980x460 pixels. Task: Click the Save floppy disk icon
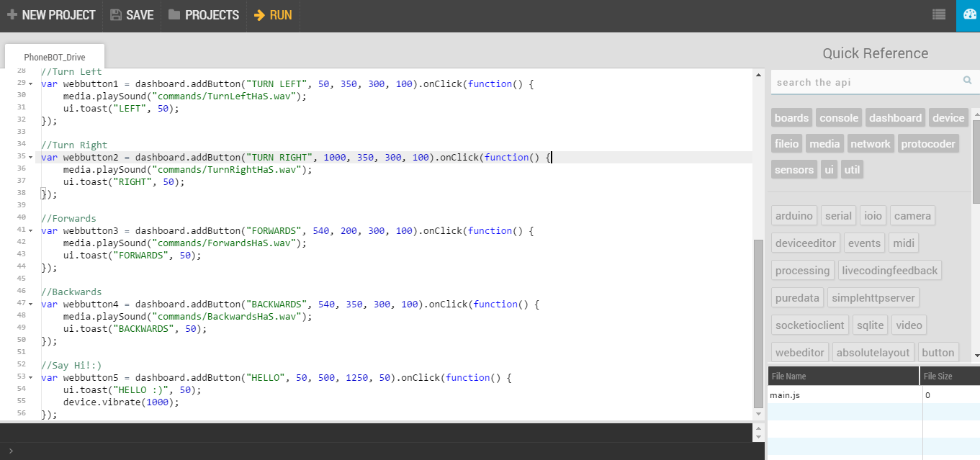coord(116,14)
